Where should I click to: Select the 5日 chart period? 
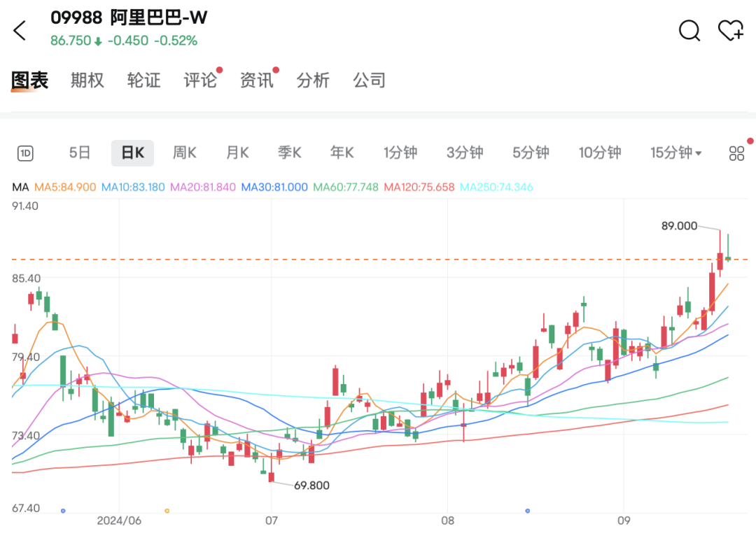point(80,153)
